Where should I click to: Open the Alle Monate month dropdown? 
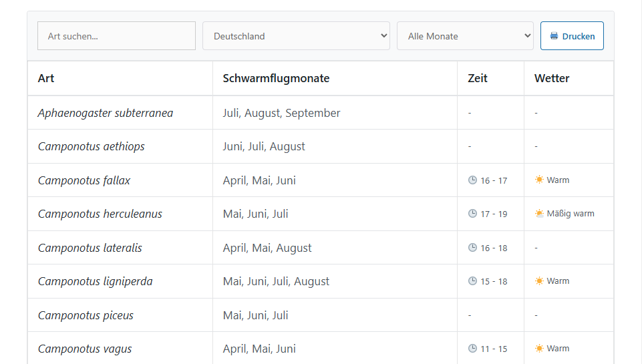point(465,36)
